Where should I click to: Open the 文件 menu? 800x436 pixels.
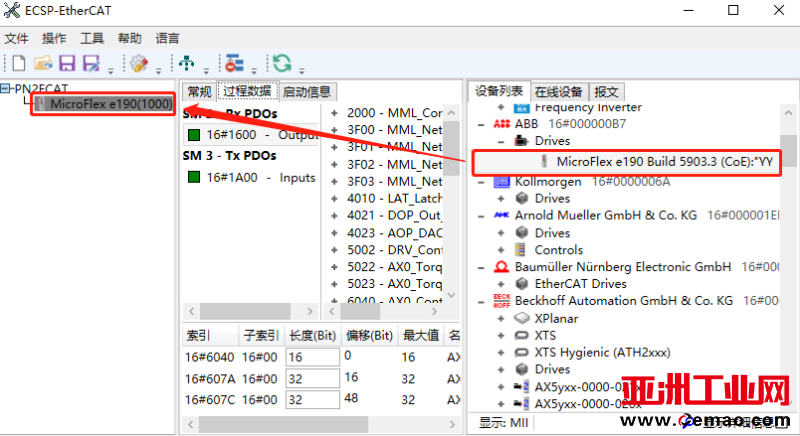tap(16, 38)
